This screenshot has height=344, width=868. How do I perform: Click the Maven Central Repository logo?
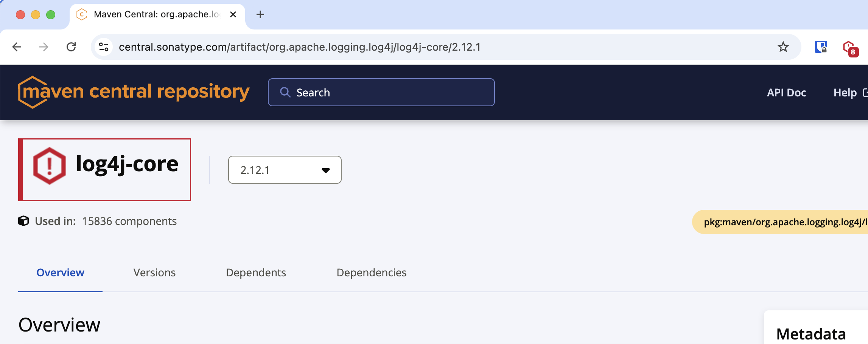tap(134, 92)
